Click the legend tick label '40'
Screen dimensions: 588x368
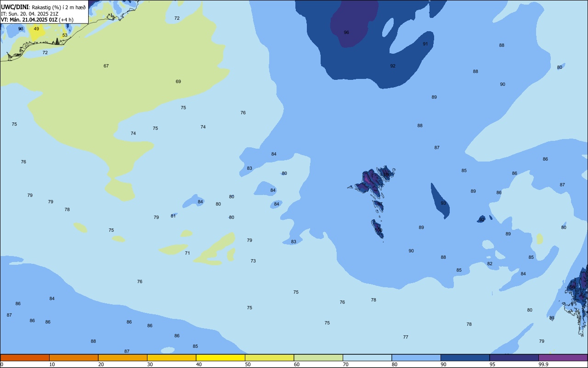[199, 364]
